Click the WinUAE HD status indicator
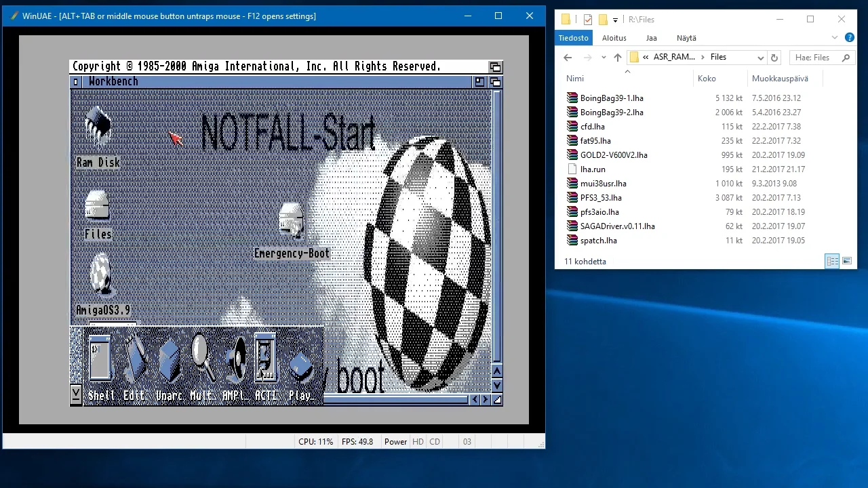This screenshot has width=868, height=488. coord(418,441)
